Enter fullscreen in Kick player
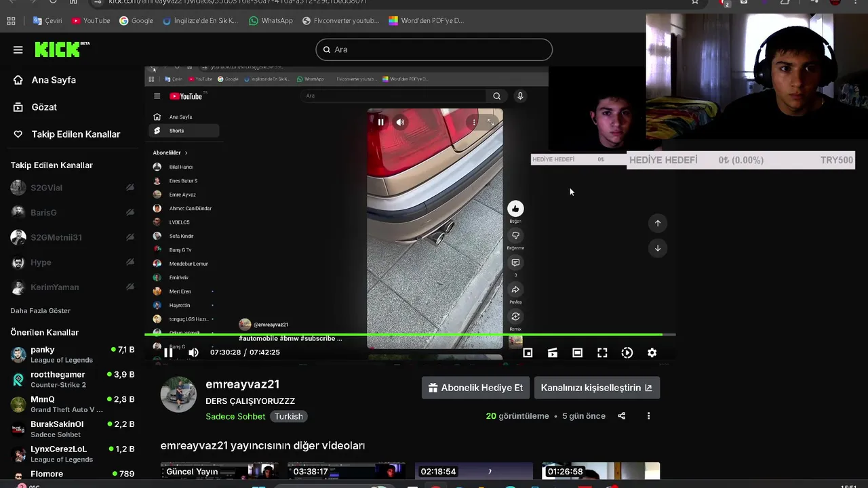 tap(602, 352)
